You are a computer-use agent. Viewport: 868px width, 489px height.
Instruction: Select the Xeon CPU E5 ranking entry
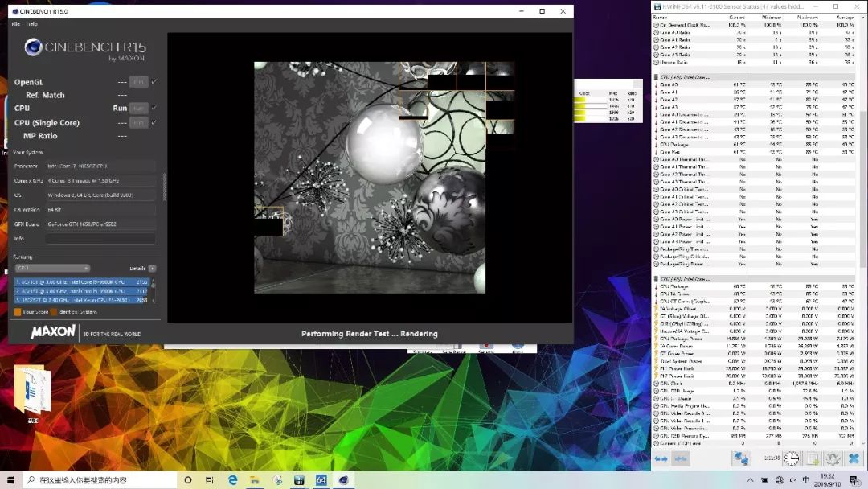[x=81, y=300]
